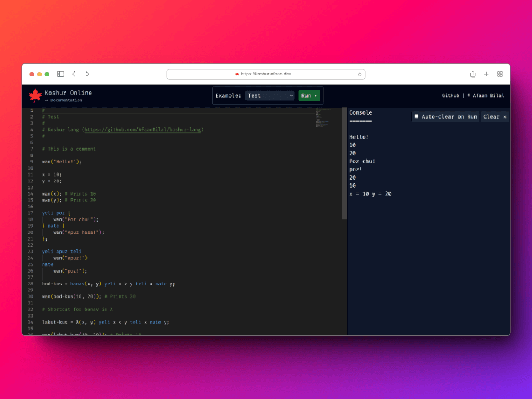Viewport: 532px width, 399px height.
Task: Click the '# Shortcut for banav is λ' comment
Action: [78, 309]
